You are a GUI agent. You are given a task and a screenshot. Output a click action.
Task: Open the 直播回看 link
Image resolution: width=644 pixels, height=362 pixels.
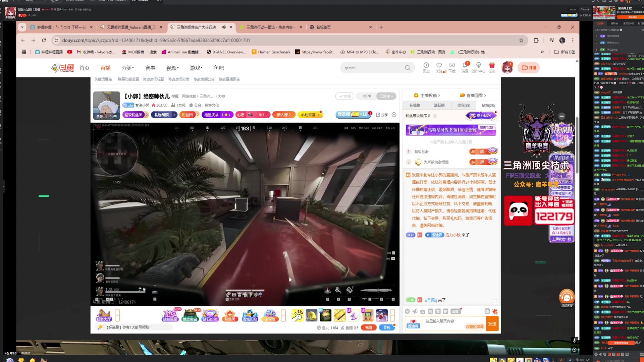(x=473, y=95)
